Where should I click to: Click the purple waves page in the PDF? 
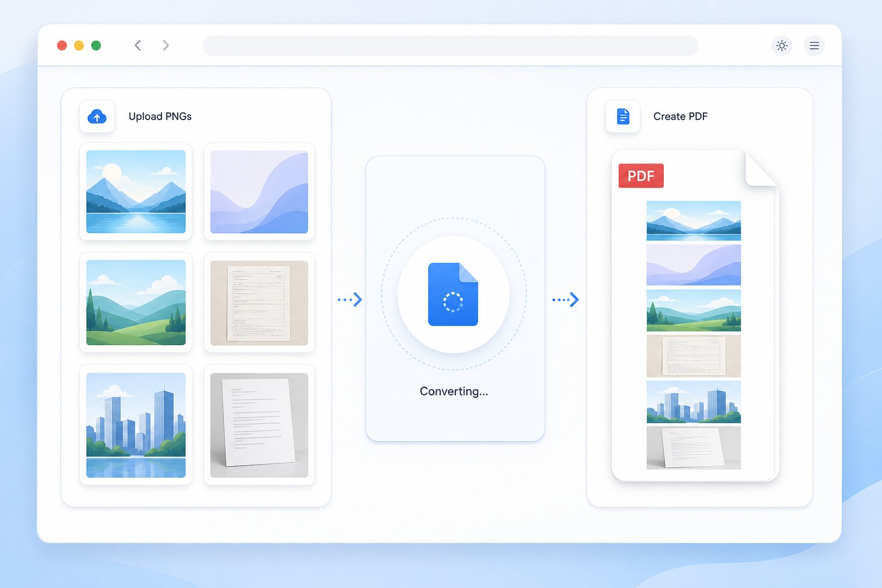(x=694, y=265)
